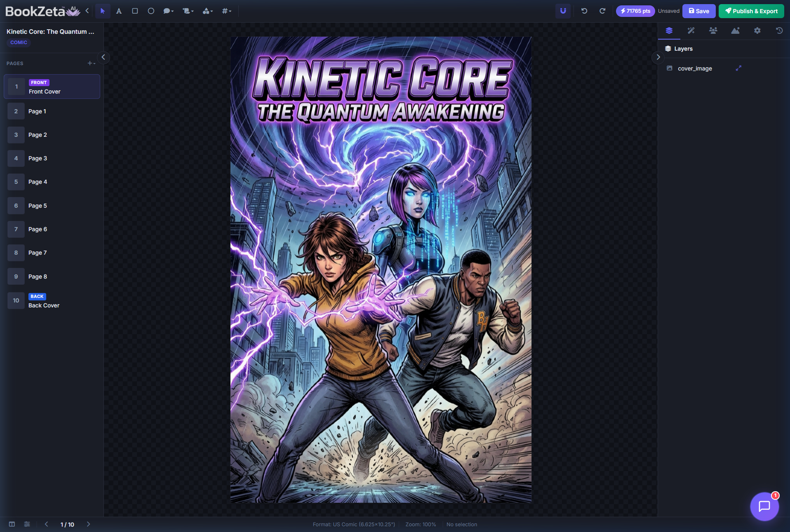Open the Characters tab in right panel

713,30
